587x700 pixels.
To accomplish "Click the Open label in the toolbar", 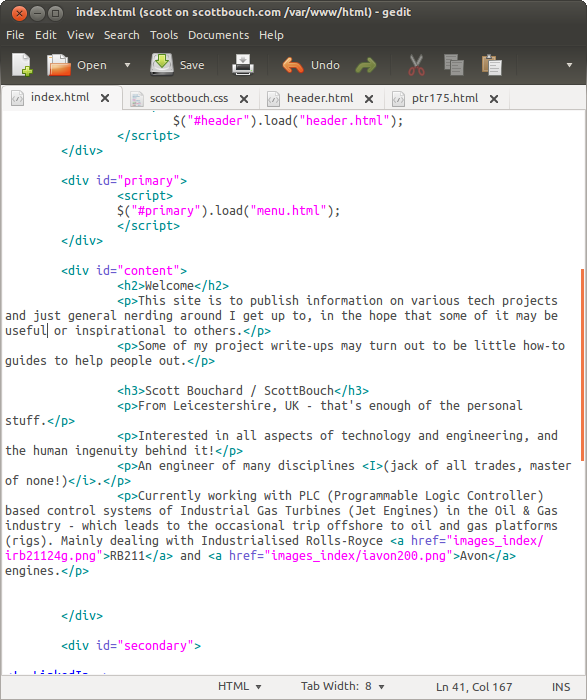I will [92, 65].
